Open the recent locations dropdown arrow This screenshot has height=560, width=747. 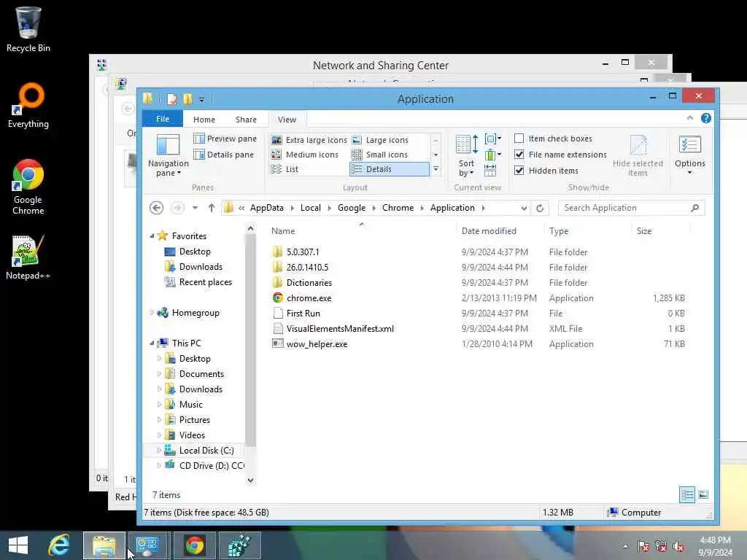click(x=195, y=208)
